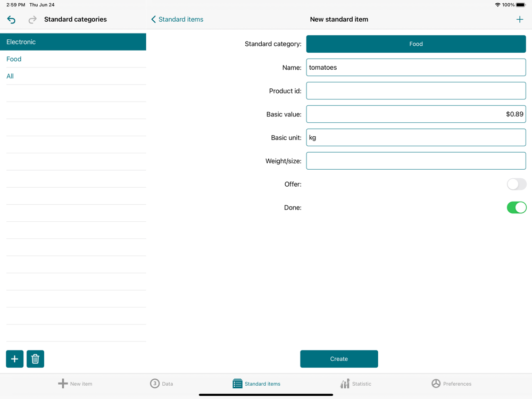Switch to the Data tab label
This screenshot has height=399, width=532.
(x=167, y=384)
